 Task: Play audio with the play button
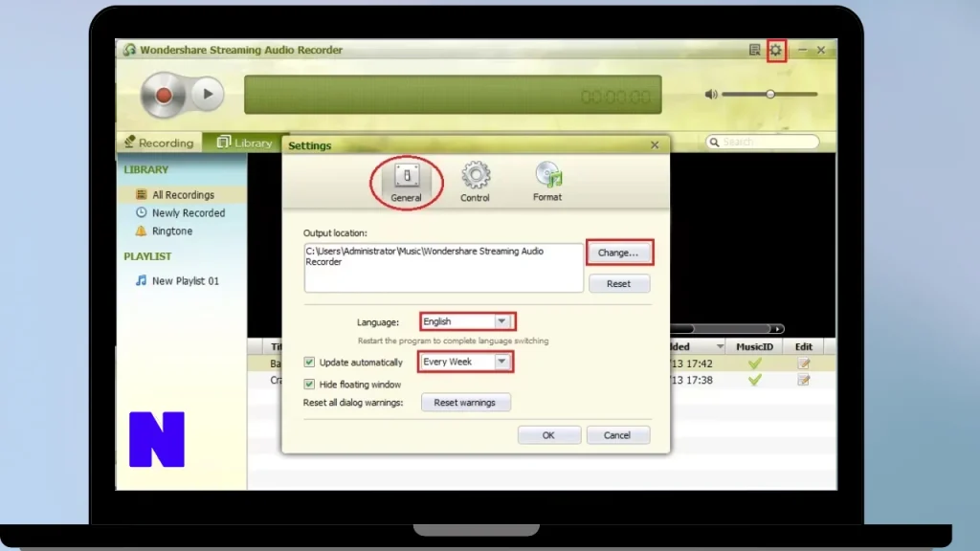[207, 95]
